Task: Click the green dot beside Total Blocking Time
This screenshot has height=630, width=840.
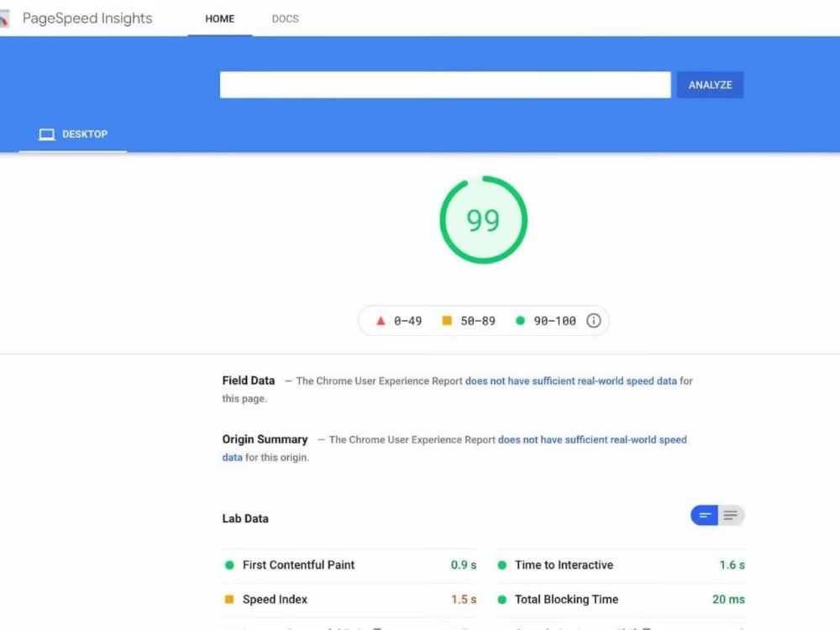Action: coord(503,599)
